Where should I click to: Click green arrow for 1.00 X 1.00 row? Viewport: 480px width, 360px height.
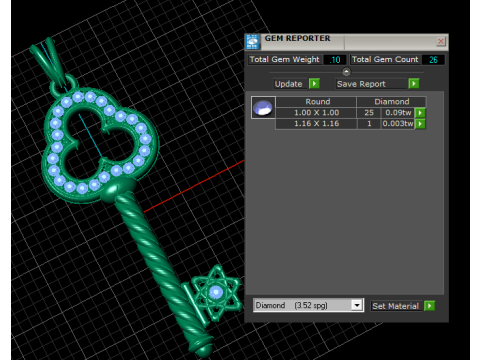coord(420,113)
